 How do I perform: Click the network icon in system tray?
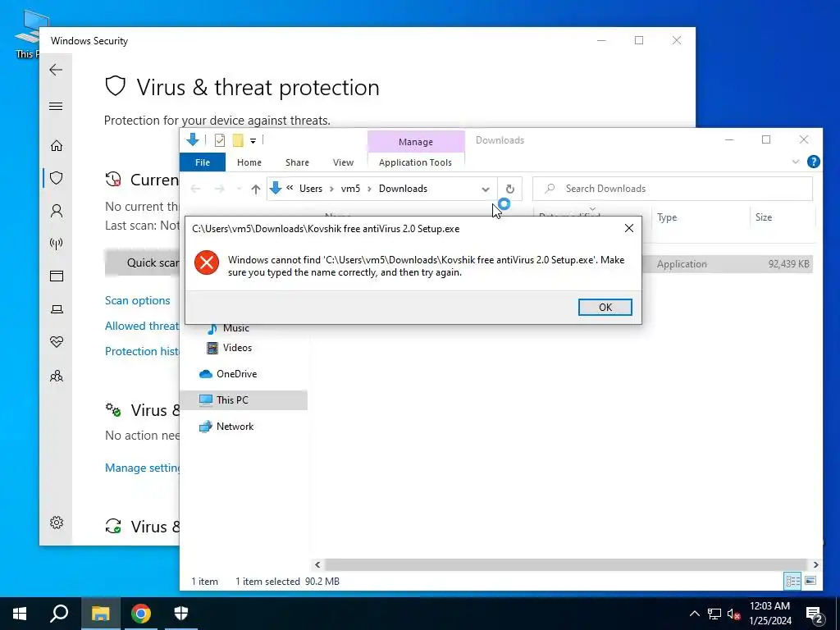714,614
